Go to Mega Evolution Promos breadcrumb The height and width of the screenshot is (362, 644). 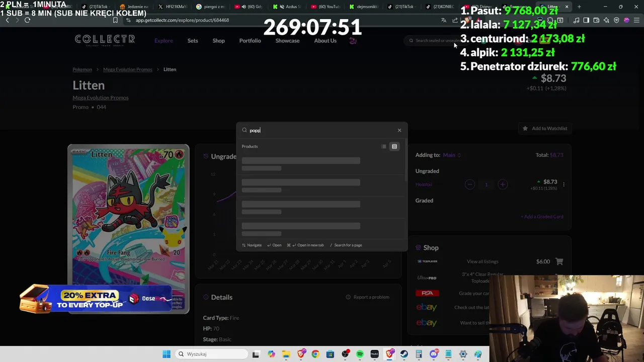128,69
